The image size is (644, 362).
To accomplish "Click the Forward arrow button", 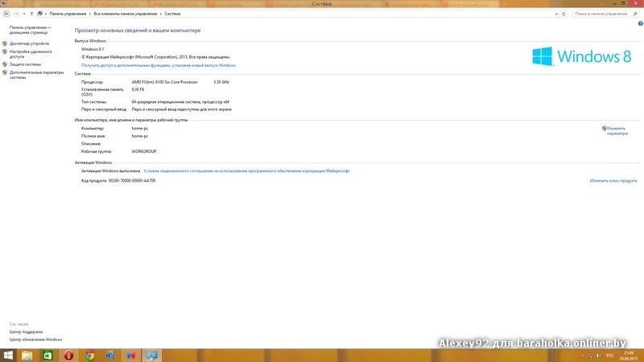I will 16,14.
